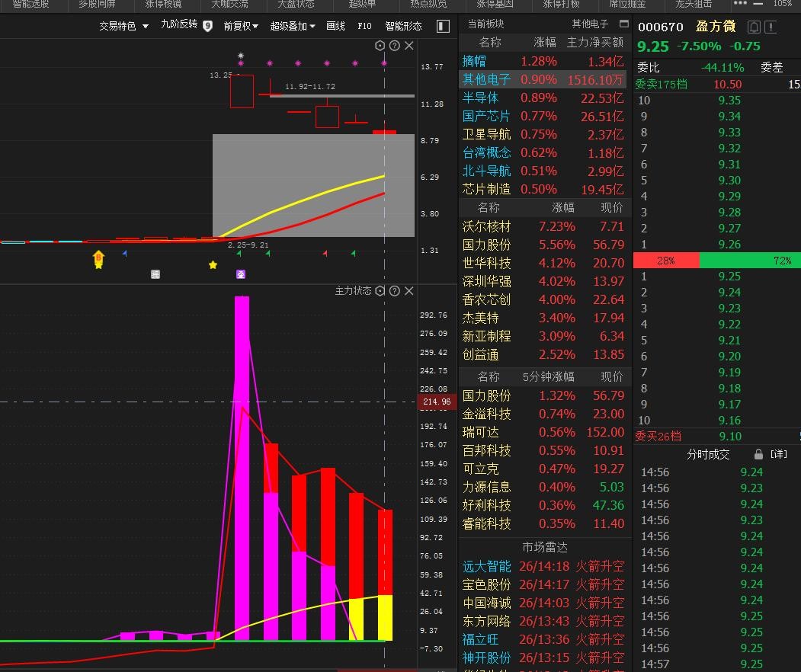
Task: Close the 主力状态 indicator panel
Action: pyautogui.click(x=409, y=291)
